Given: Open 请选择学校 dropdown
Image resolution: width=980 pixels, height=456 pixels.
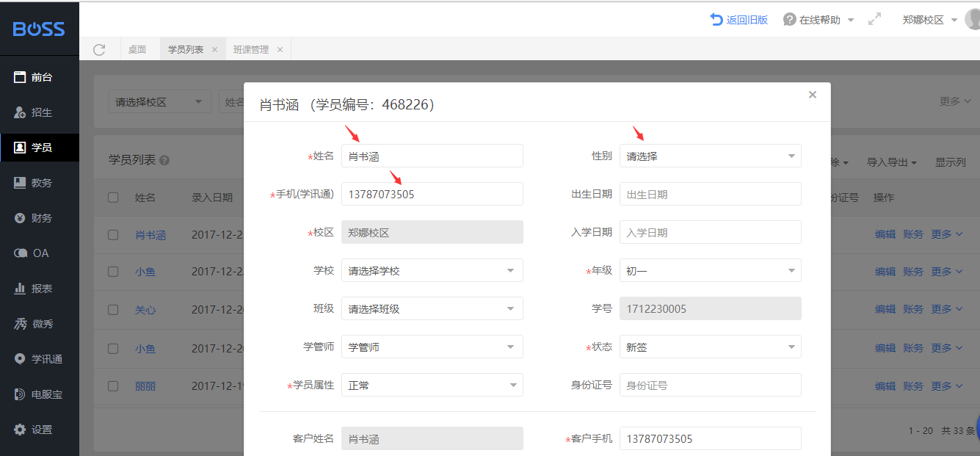Looking at the screenshot, I should pyautogui.click(x=432, y=270).
